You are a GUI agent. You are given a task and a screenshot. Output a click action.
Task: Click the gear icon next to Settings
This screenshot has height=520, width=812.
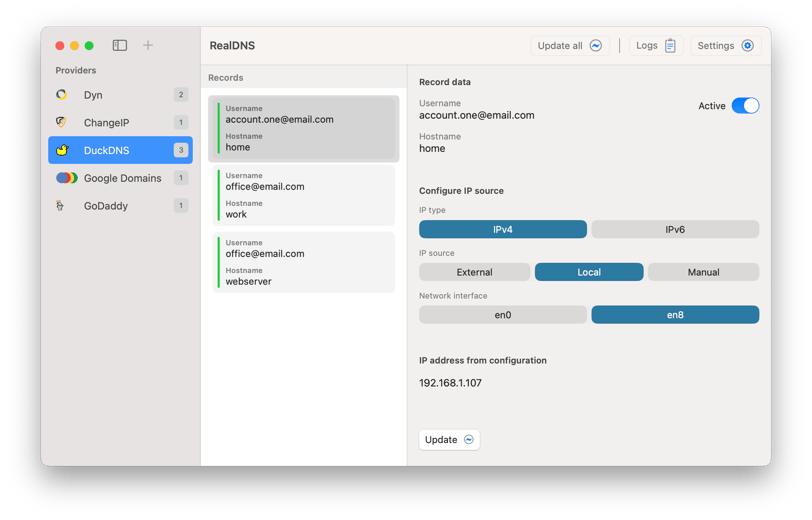[x=747, y=46]
